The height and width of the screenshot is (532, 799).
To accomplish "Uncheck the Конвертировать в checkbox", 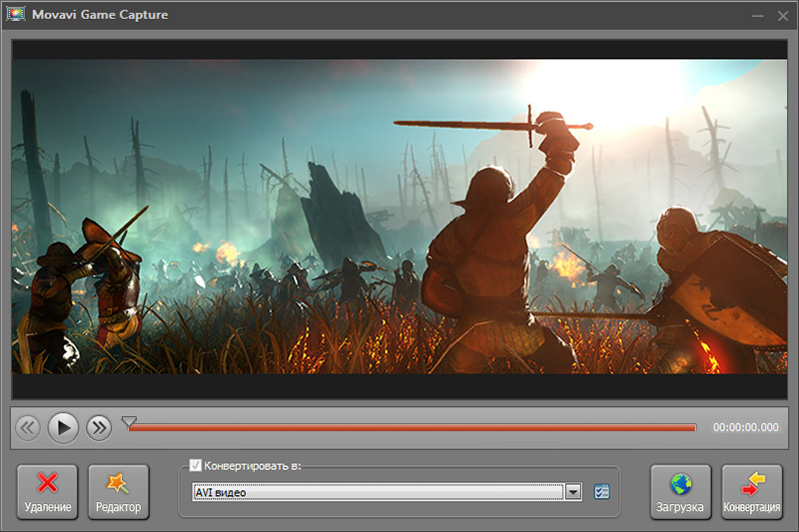I will point(195,465).
